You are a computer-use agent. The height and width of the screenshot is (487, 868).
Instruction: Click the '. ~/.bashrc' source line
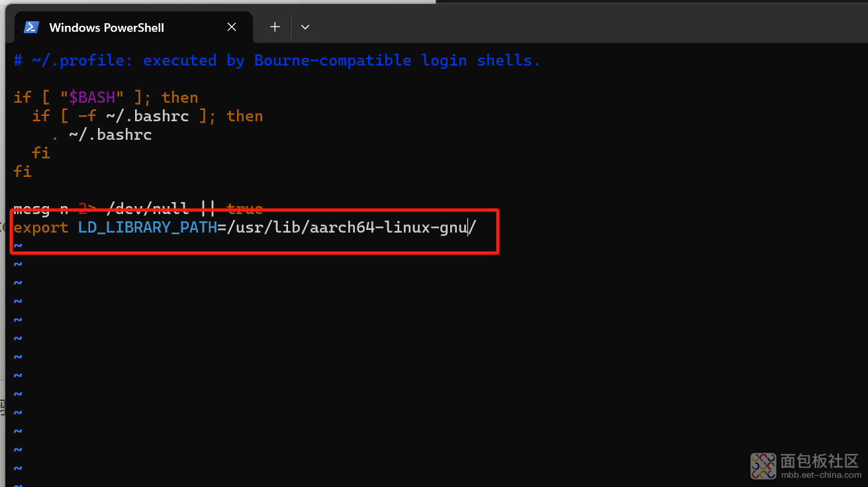coord(101,135)
